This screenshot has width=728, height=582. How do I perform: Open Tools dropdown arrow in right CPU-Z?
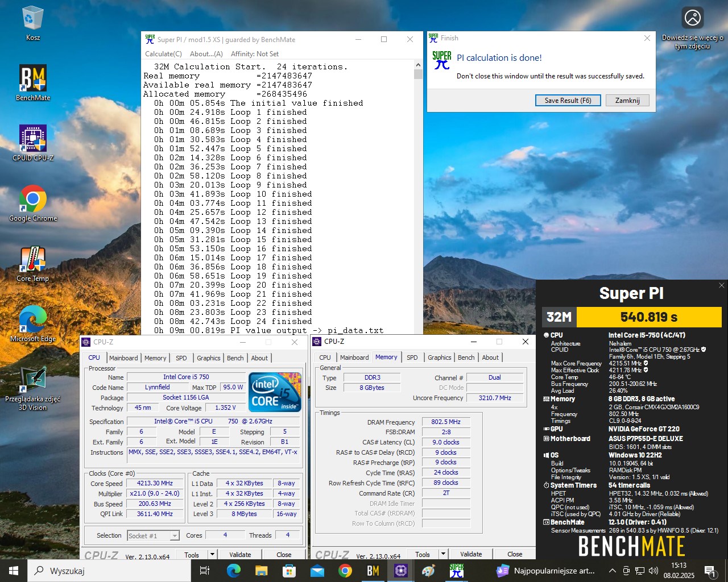(443, 554)
